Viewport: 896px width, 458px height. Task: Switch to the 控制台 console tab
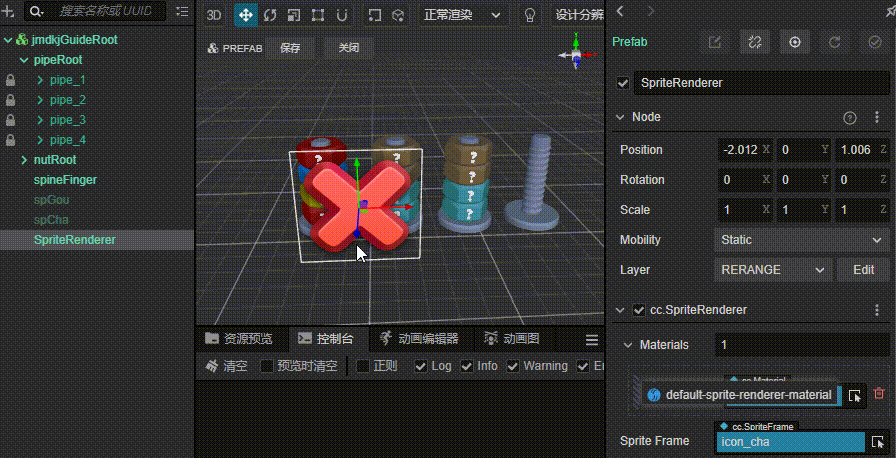327,339
